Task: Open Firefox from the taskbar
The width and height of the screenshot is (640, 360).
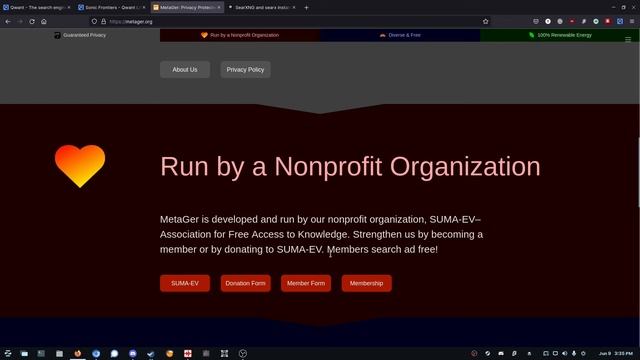Action: (78, 353)
